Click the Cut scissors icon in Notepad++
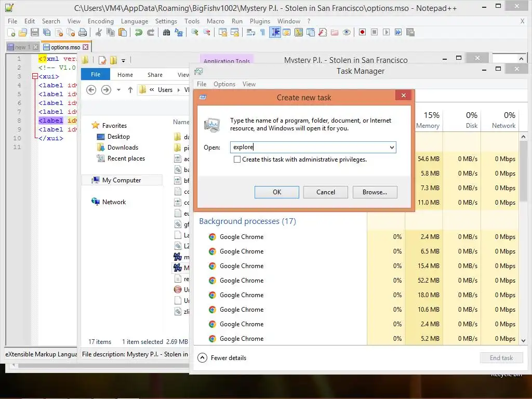The width and height of the screenshot is (532, 399). point(98,32)
